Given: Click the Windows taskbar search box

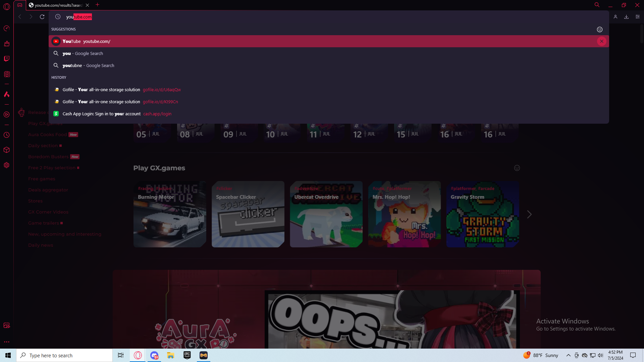Looking at the screenshot, I should (64, 355).
